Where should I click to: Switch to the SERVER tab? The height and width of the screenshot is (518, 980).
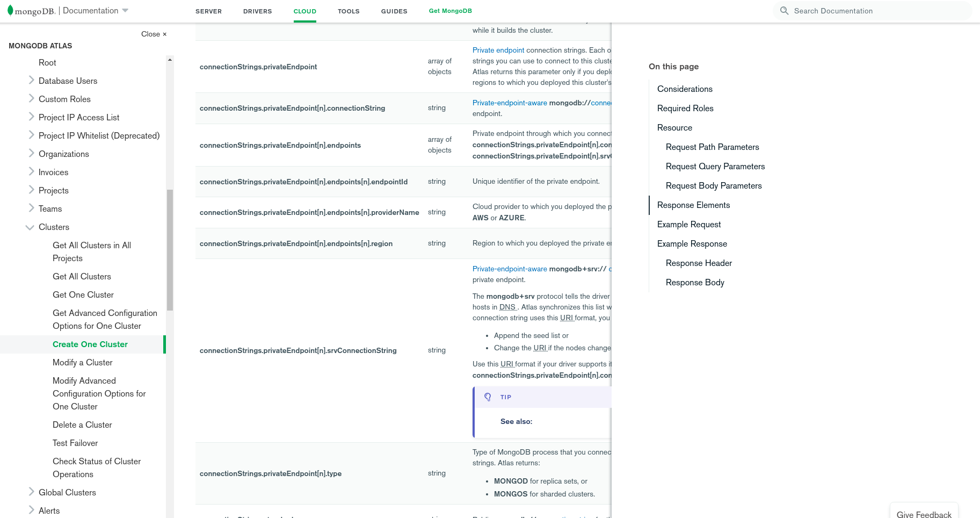tap(208, 11)
